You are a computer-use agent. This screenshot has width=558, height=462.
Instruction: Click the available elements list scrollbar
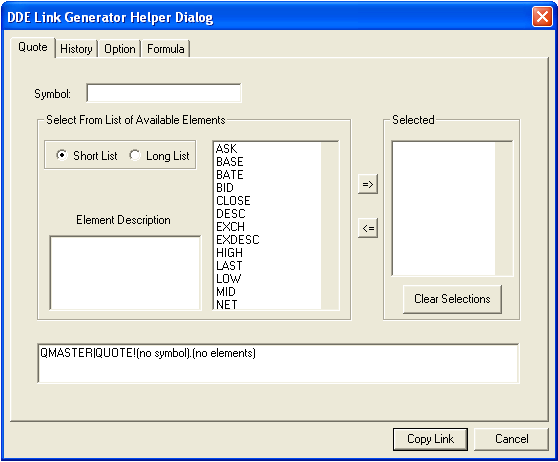330,226
